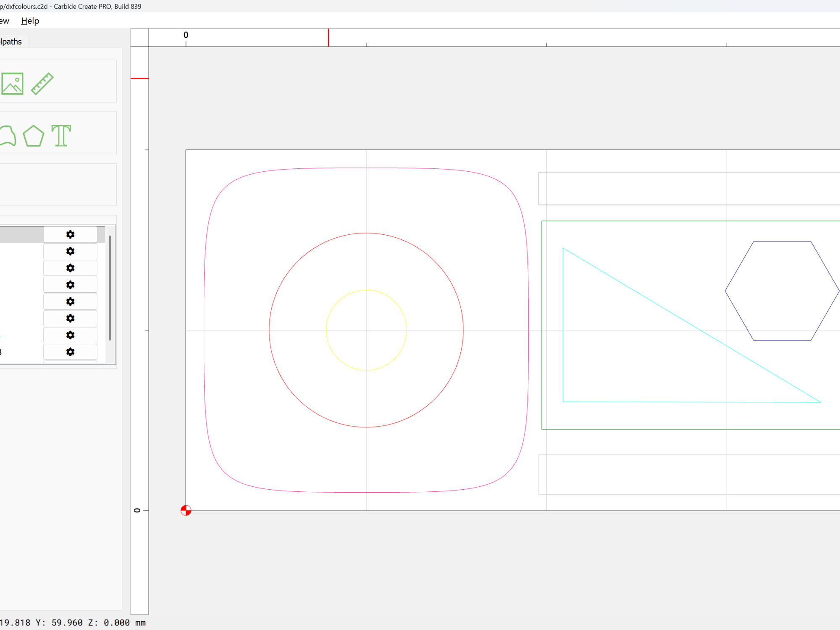
Task: Select the blue hexagon outline
Action: (x=782, y=241)
